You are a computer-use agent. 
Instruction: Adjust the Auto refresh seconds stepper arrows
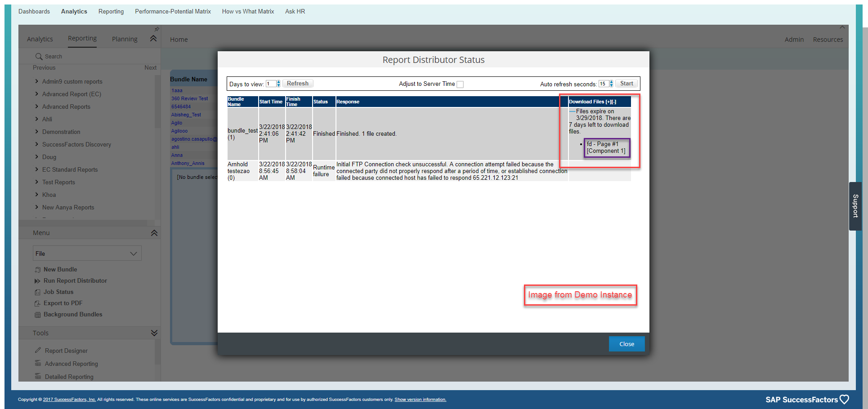pyautogui.click(x=611, y=84)
